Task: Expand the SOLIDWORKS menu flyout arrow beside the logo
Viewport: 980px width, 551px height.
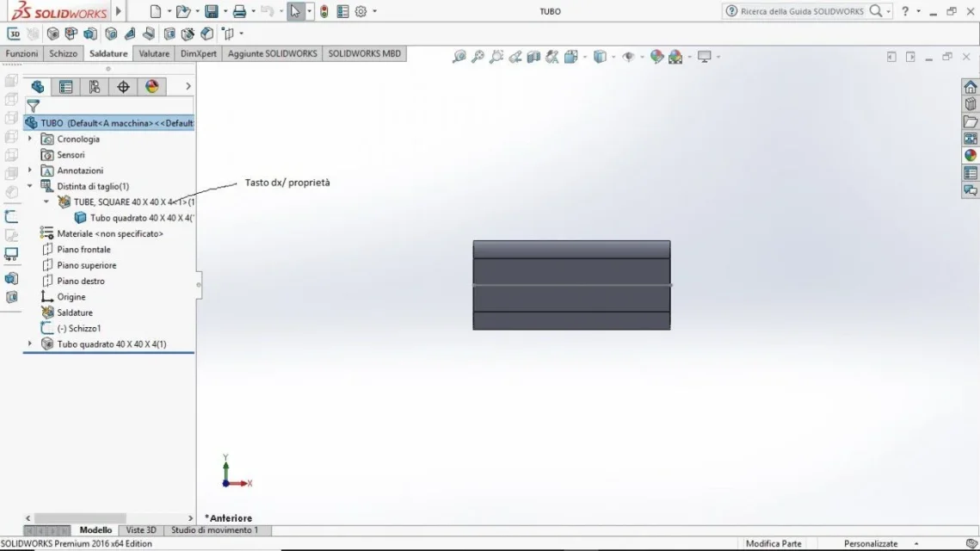Action: click(x=118, y=10)
